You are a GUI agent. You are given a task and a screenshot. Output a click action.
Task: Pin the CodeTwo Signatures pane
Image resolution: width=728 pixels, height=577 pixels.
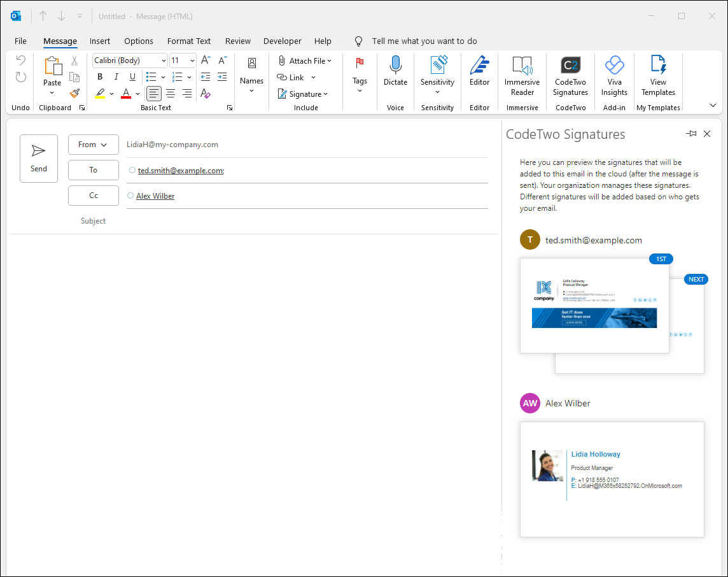point(691,134)
